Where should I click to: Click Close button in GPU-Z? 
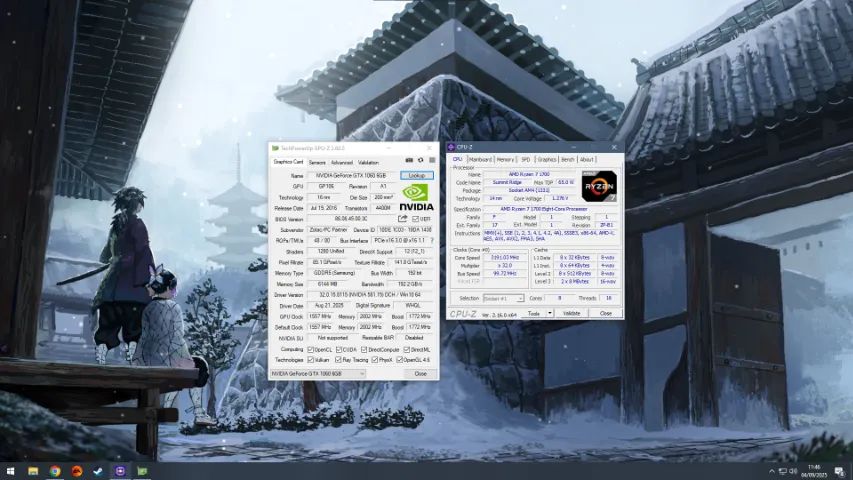pos(421,374)
